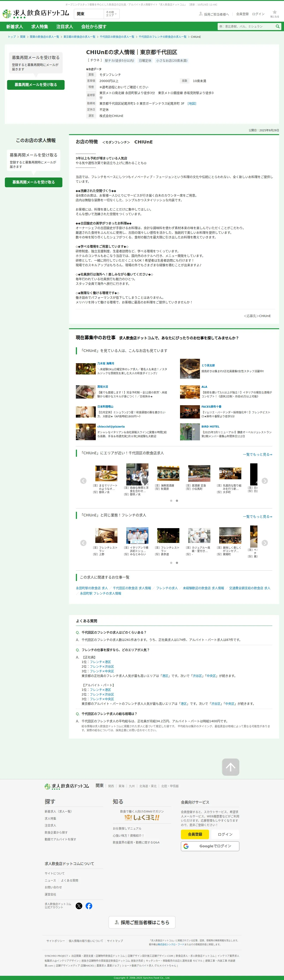Open 未経験歓迎の飲食店 求人情報 related link
Viewport: 284px width, 980px height.
(203, 588)
